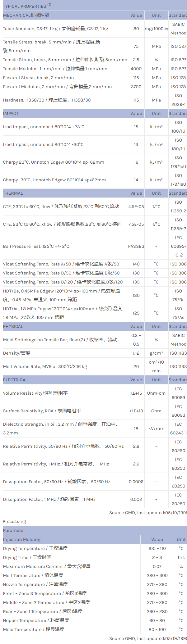Select the Mold Temperature row label

pos(34,629)
